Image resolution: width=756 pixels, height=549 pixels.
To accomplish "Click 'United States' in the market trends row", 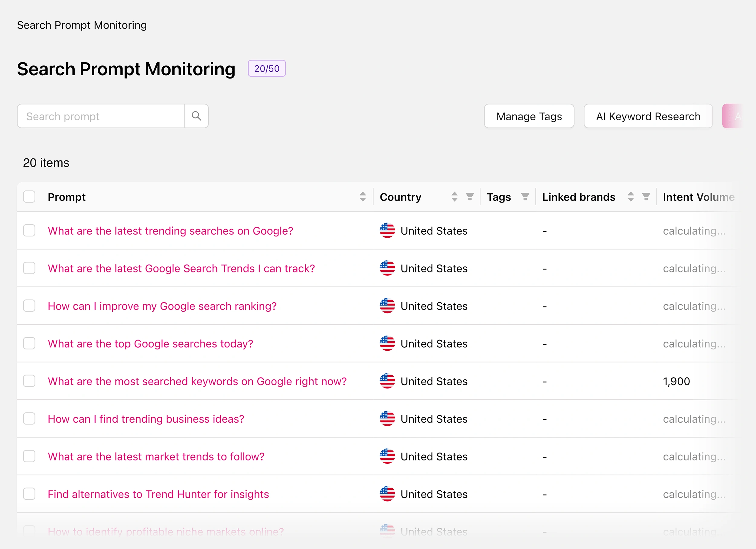I will tap(434, 457).
